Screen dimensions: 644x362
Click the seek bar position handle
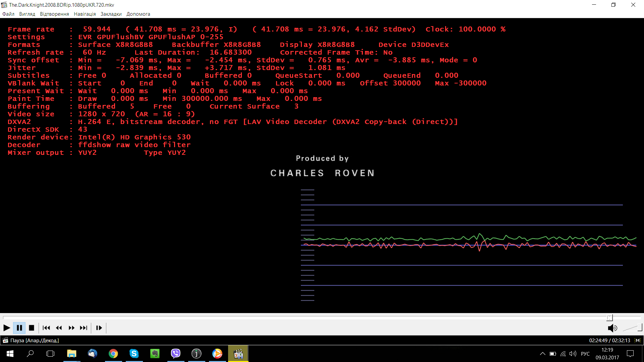point(610,318)
